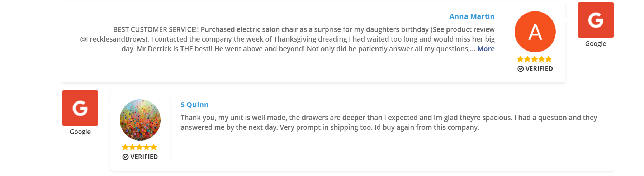Viewport: 644px width, 176px height.
Task: Click the verified checkmark icon under Anna Martin
Action: tap(521, 69)
